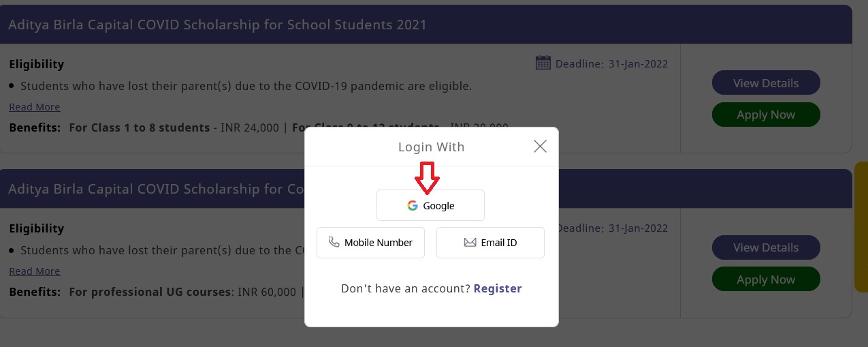View Details of School Students scholarship
Viewport: 868px width, 347px height.
tap(766, 83)
